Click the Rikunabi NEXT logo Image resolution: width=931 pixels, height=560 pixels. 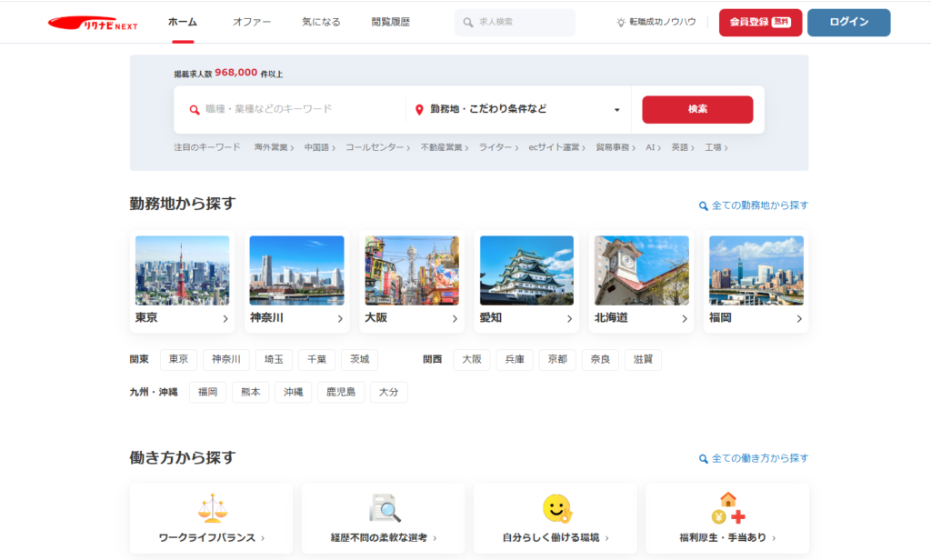tap(93, 24)
